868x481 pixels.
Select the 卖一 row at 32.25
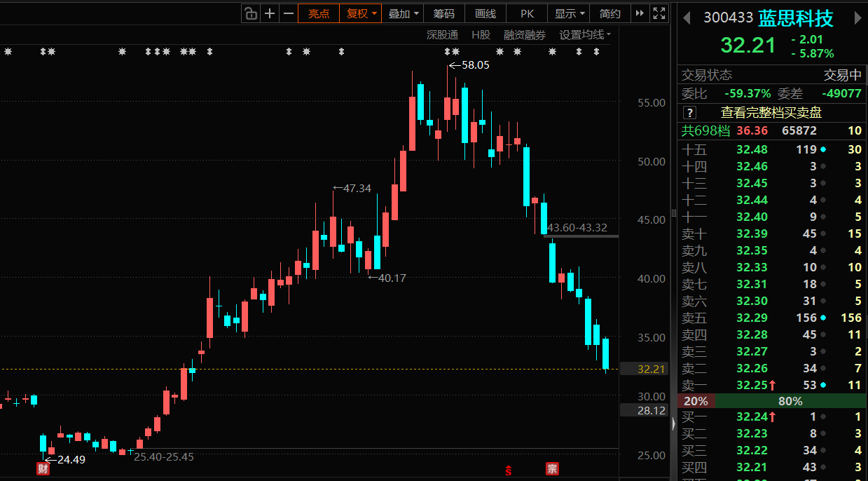772,385
